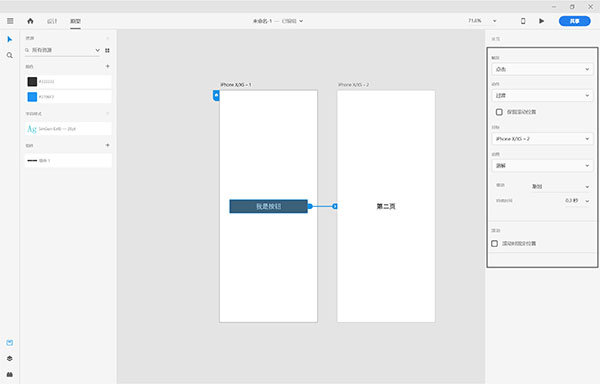
Task: Select the Ag character style entry
Action: coord(68,129)
